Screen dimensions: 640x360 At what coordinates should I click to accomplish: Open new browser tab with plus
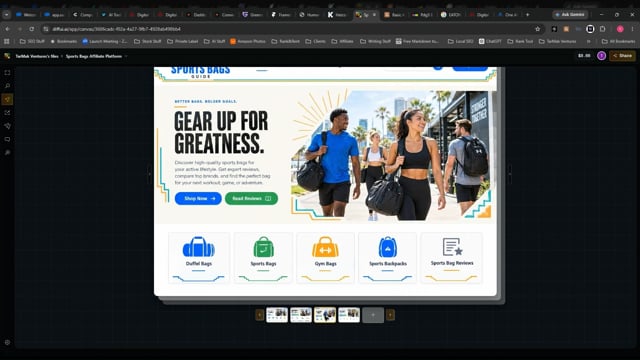click(x=527, y=15)
